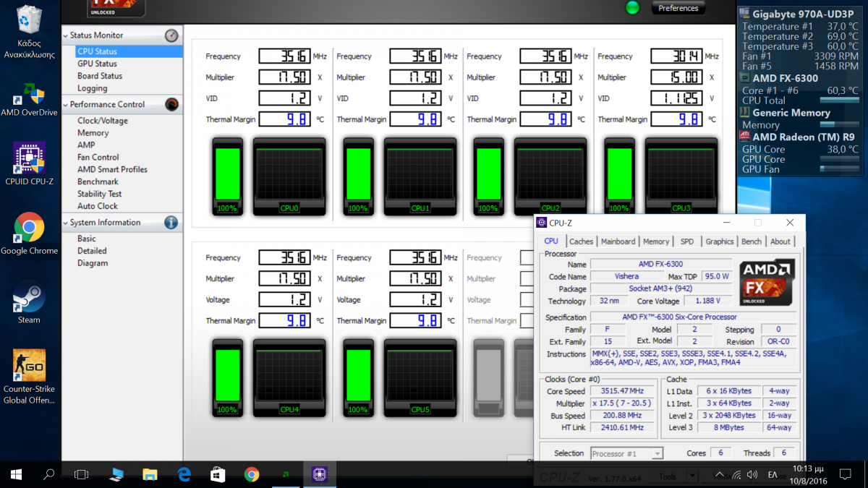The image size is (868, 488).
Task: Open the About tab in CPU-Z
Action: coord(780,241)
